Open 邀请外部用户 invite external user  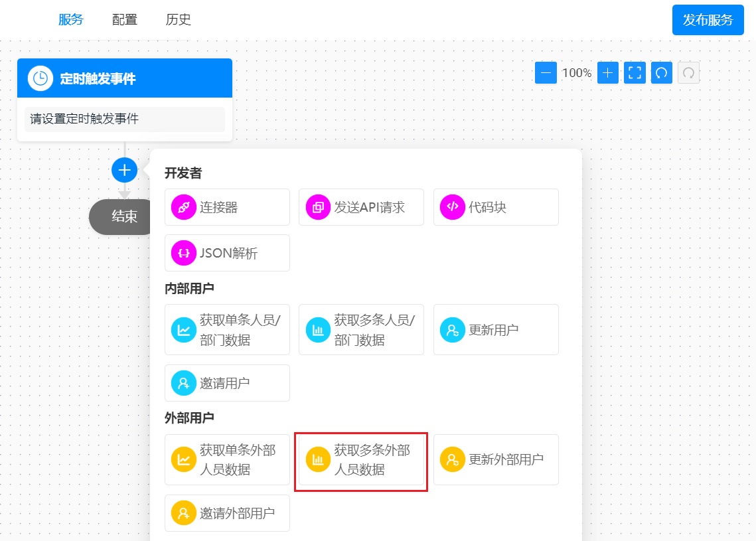pos(227,512)
